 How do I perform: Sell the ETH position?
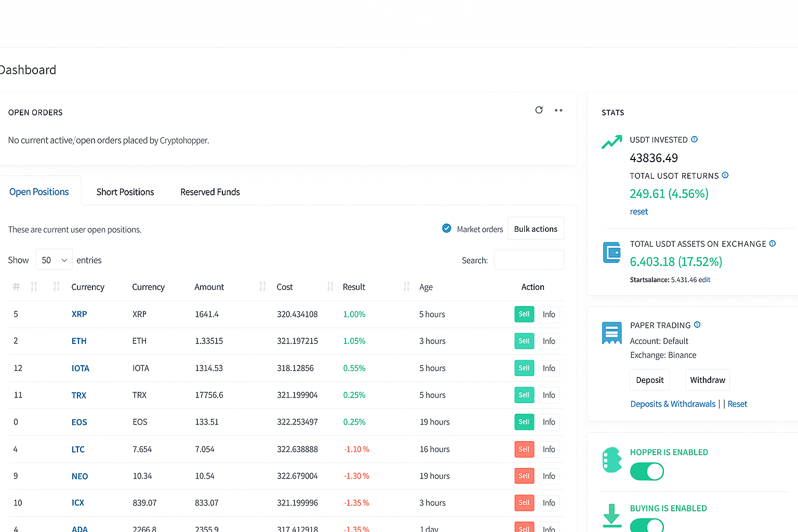[524, 341]
